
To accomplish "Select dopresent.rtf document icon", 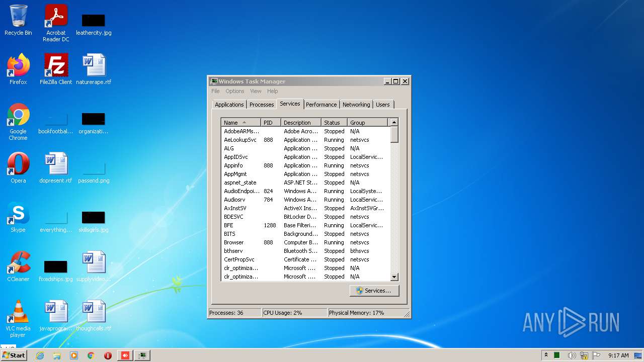I will point(56,168).
